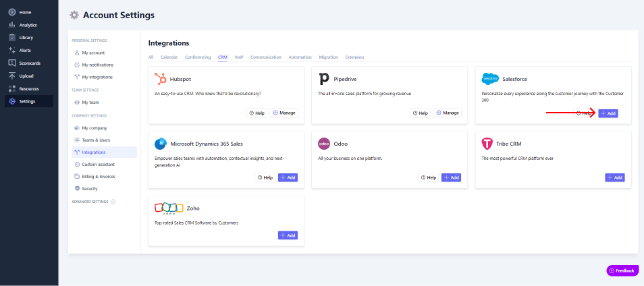Image resolution: width=644 pixels, height=286 pixels.
Task: Add the Salesforce integration
Action: pyautogui.click(x=608, y=113)
